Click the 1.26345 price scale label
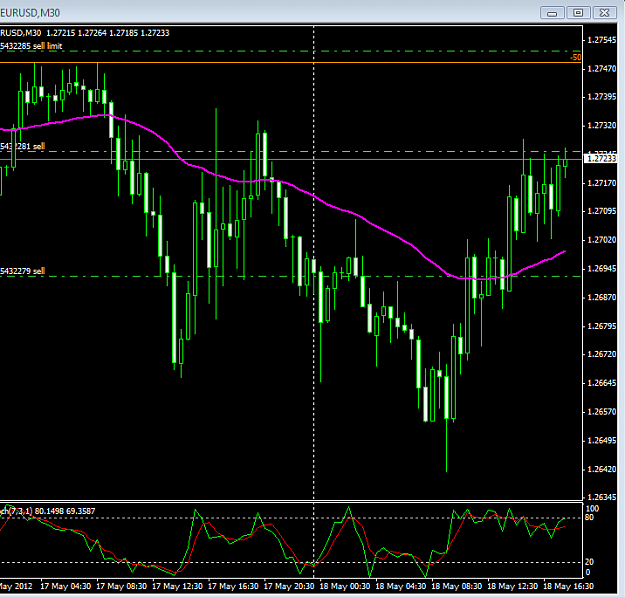Screen dimensions: 625x597 [x=601, y=497]
